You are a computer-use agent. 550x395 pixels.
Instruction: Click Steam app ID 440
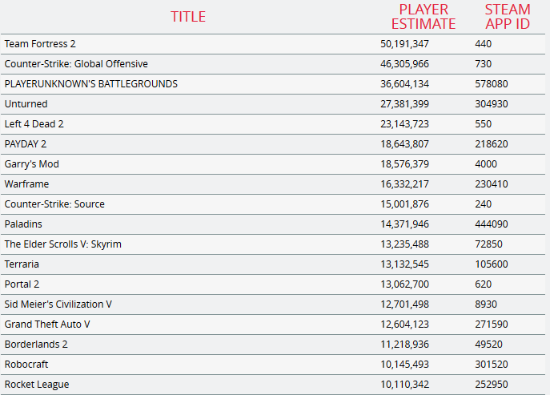point(483,44)
